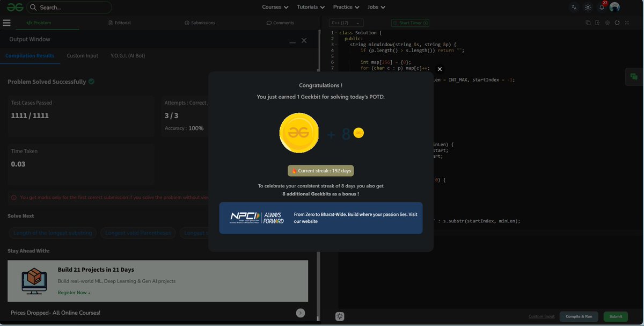
Task: Open the notifications bell
Action: [602, 7]
